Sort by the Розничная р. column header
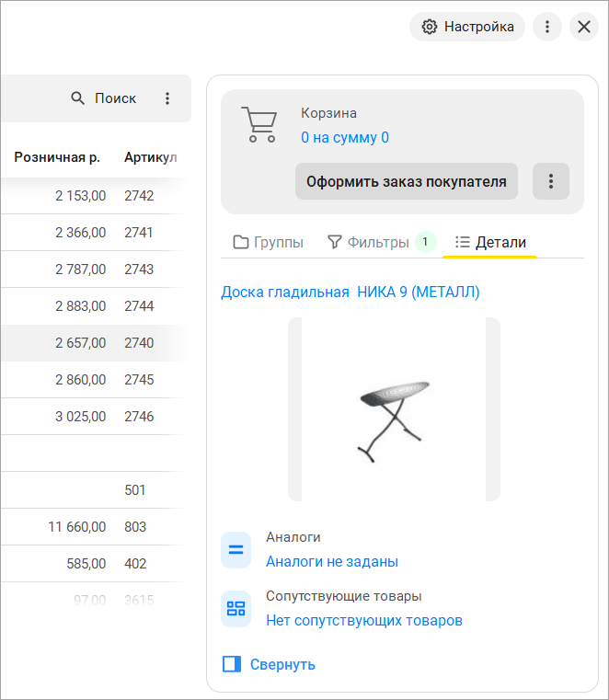The height and width of the screenshot is (700, 609). 57,157
